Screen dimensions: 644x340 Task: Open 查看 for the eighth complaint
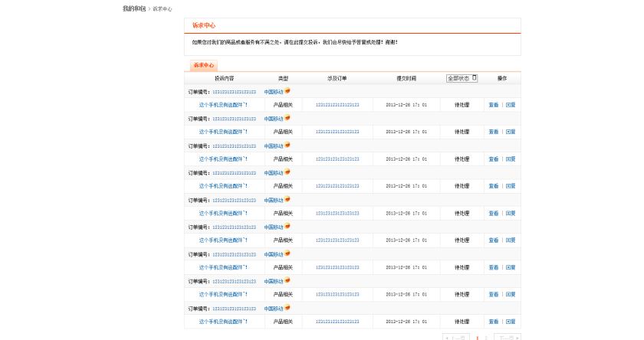coord(494,295)
